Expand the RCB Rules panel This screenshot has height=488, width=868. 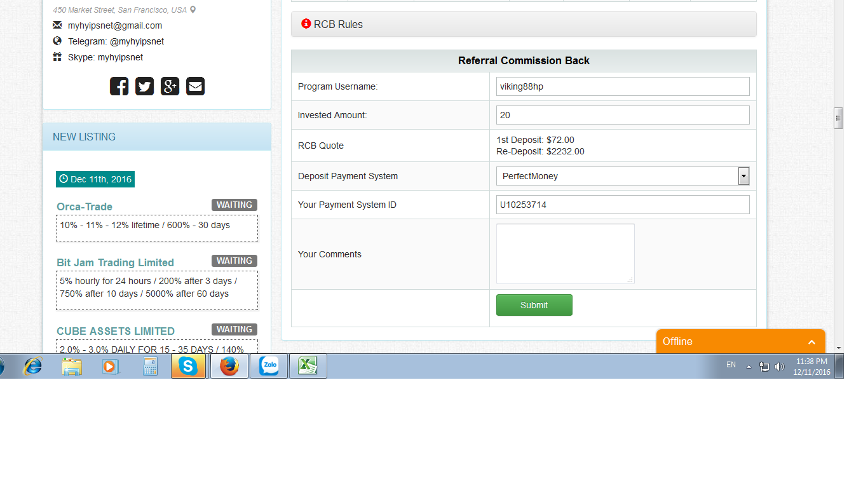524,24
